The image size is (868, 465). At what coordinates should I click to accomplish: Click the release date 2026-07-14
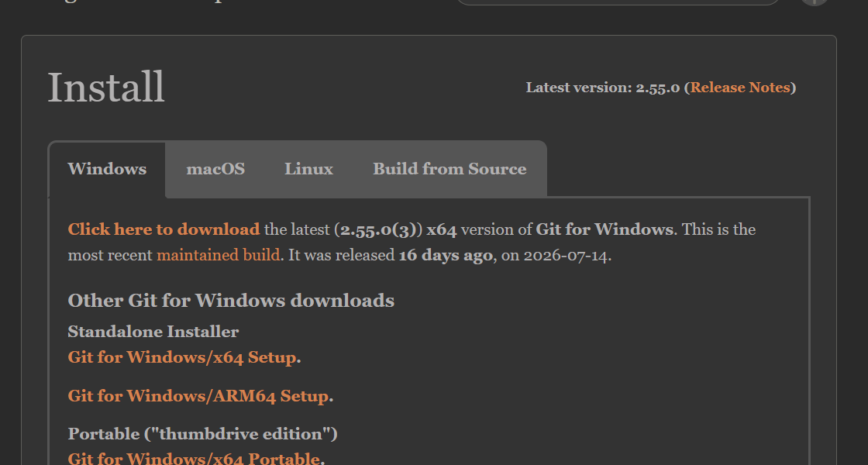click(x=565, y=255)
